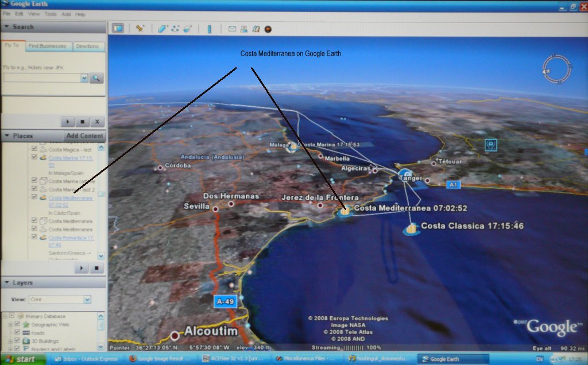Switch to Sky view planet icon
The width and height of the screenshot is (588, 365).
click(268, 29)
